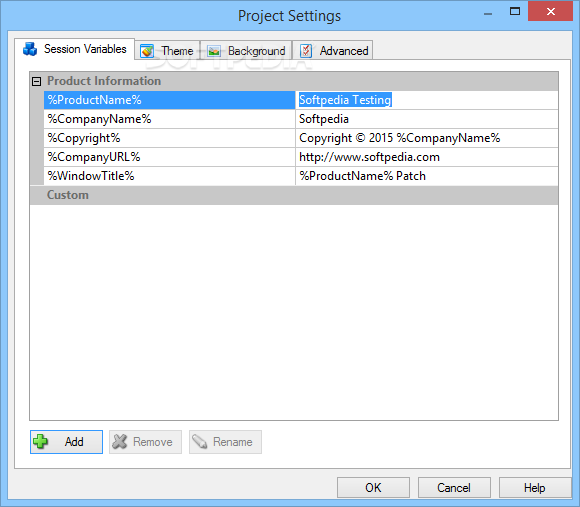Click the Copyright © 2015 value
580x507 pixels.
tap(427, 138)
